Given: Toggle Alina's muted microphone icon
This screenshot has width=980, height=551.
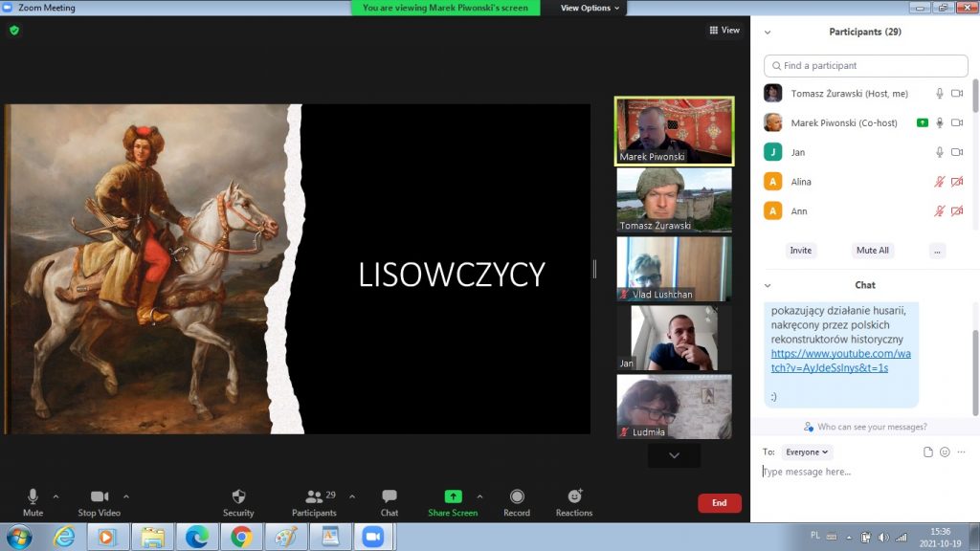Looking at the screenshot, I should pyautogui.click(x=940, y=182).
